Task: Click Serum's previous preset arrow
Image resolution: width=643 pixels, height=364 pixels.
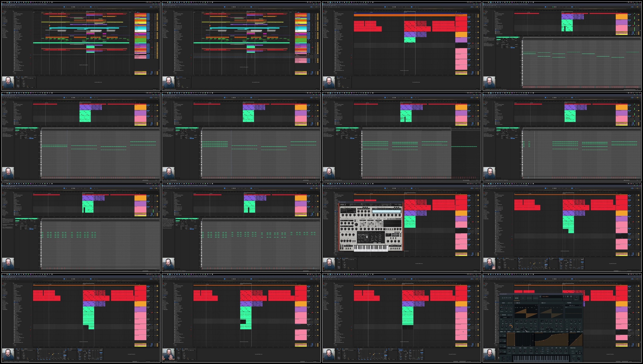Action: click(x=563, y=296)
